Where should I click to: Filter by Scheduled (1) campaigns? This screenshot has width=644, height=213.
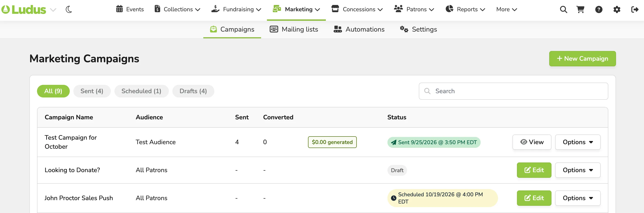coord(141,91)
